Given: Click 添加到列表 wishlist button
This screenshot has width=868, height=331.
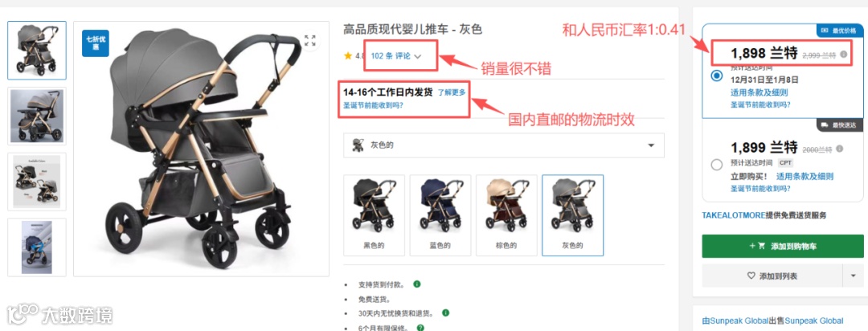Looking at the screenshot, I should [x=772, y=275].
